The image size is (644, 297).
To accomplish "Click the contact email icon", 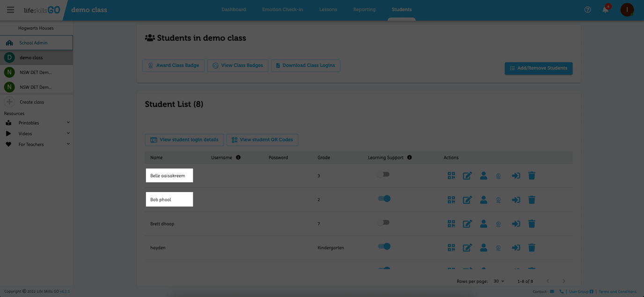I will tap(552, 291).
